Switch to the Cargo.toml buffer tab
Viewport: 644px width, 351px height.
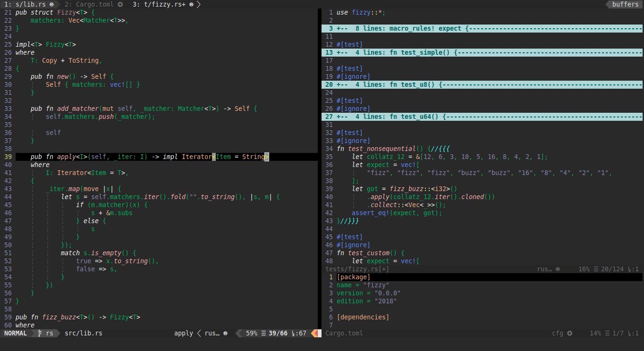coord(94,4)
